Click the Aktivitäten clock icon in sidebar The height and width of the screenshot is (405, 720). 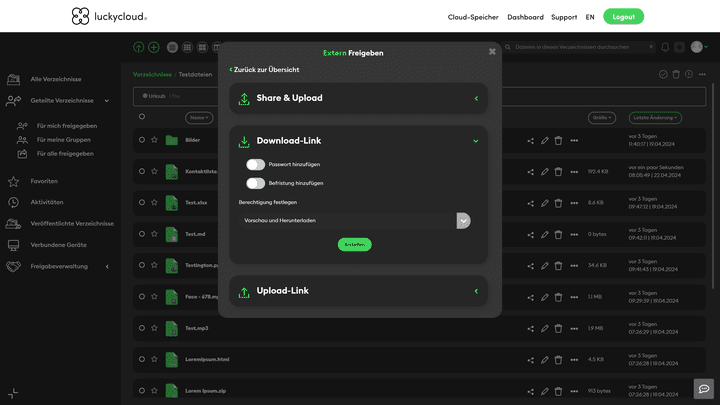click(x=13, y=202)
